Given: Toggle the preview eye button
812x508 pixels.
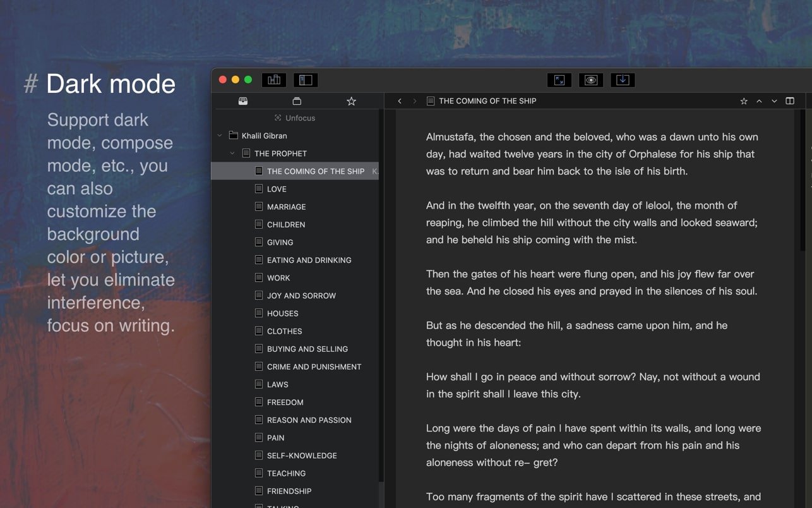Looking at the screenshot, I should pos(591,80).
